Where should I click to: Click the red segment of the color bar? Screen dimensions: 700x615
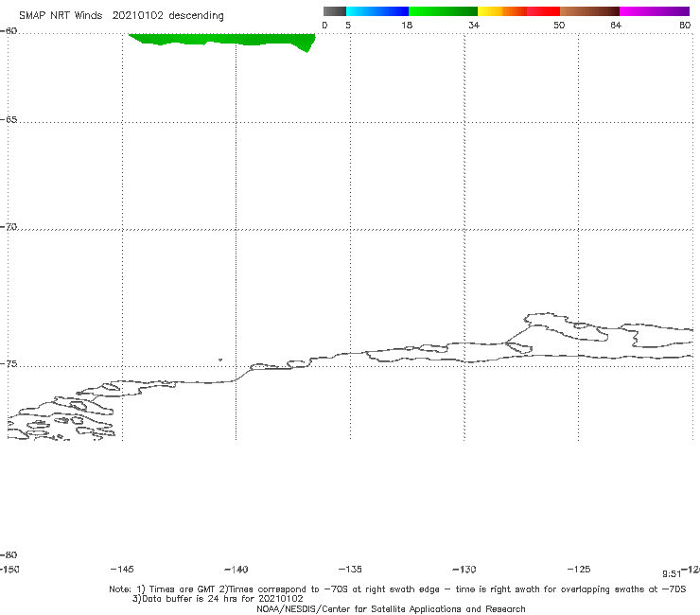pos(543,11)
